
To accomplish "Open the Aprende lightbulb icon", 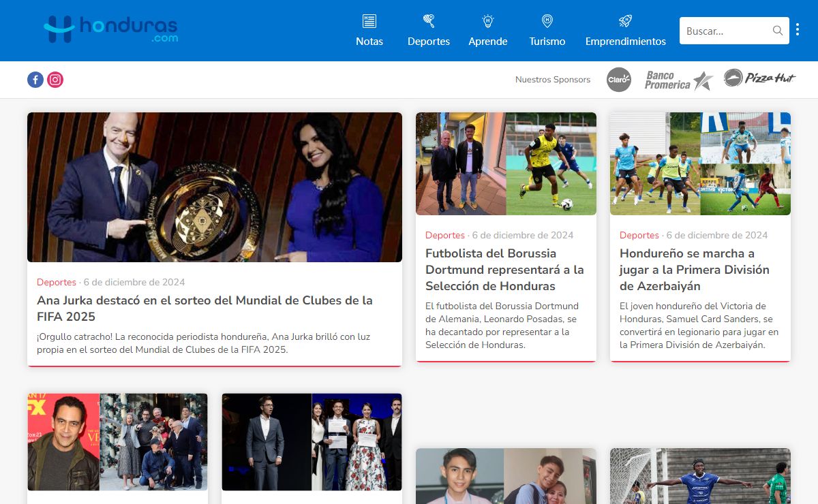I will (488, 21).
